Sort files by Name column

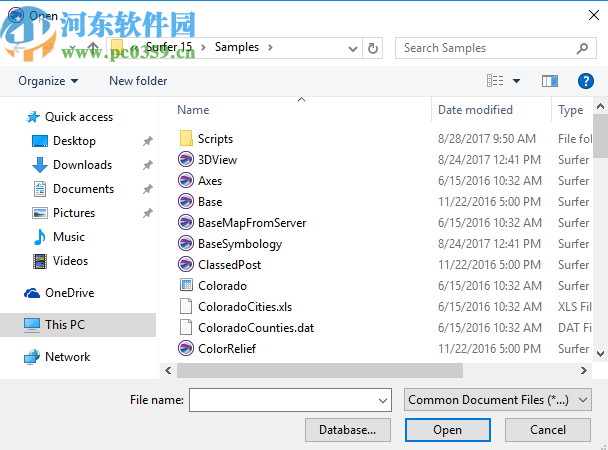193,110
